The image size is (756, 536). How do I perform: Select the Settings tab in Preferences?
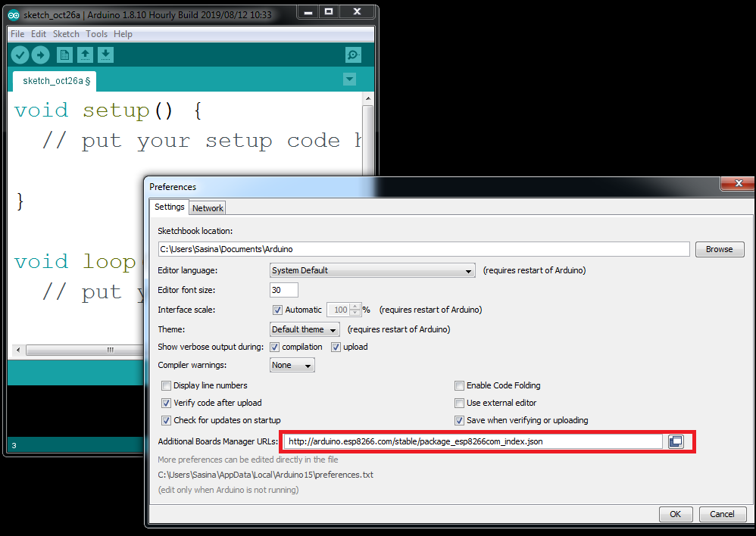[169, 207]
